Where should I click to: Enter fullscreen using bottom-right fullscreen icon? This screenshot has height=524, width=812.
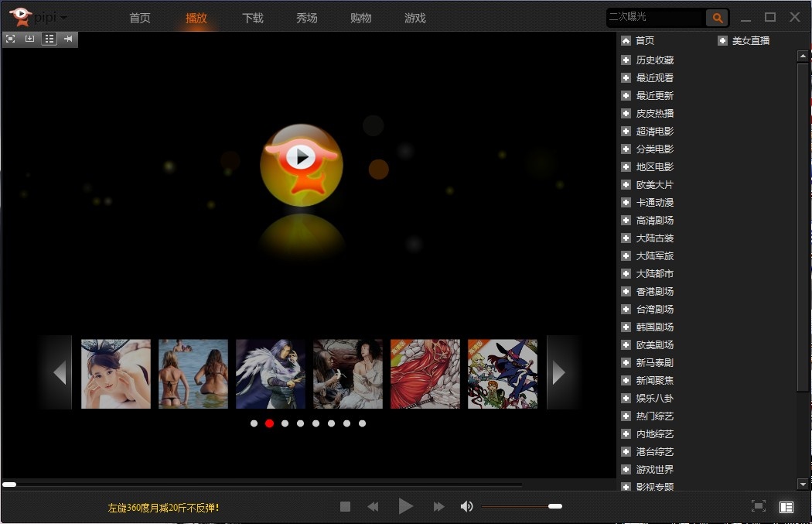(759, 506)
